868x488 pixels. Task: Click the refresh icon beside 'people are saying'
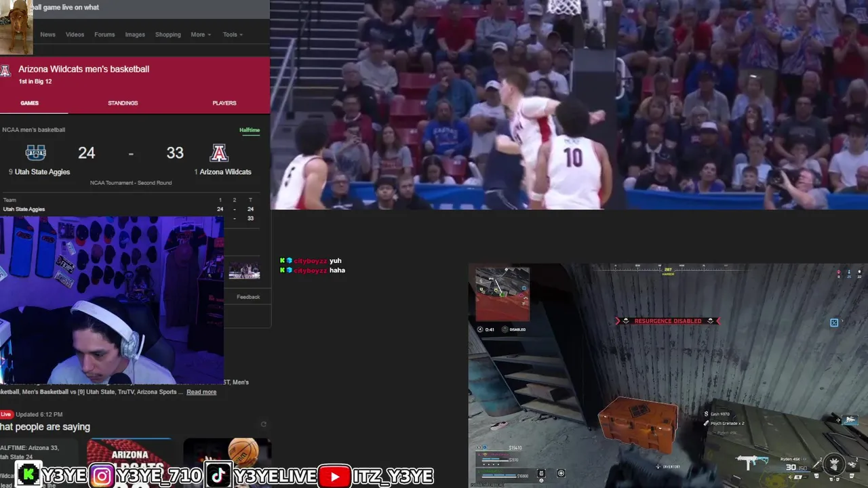[x=263, y=424]
